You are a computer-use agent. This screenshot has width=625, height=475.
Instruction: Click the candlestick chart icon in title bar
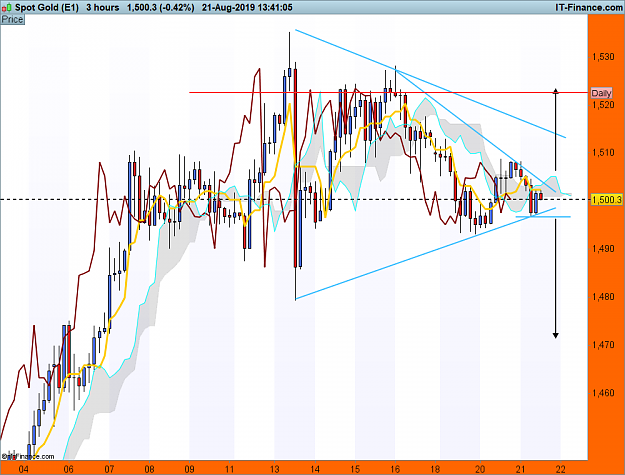coord(7,7)
